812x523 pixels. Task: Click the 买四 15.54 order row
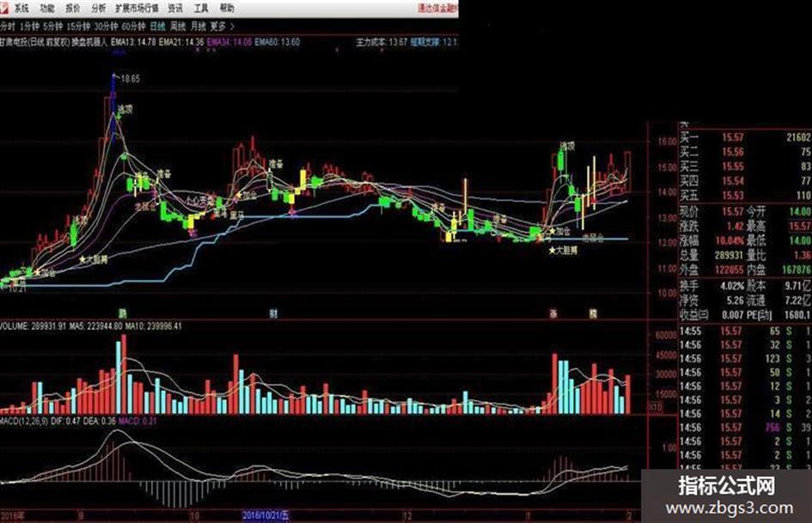click(x=745, y=180)
